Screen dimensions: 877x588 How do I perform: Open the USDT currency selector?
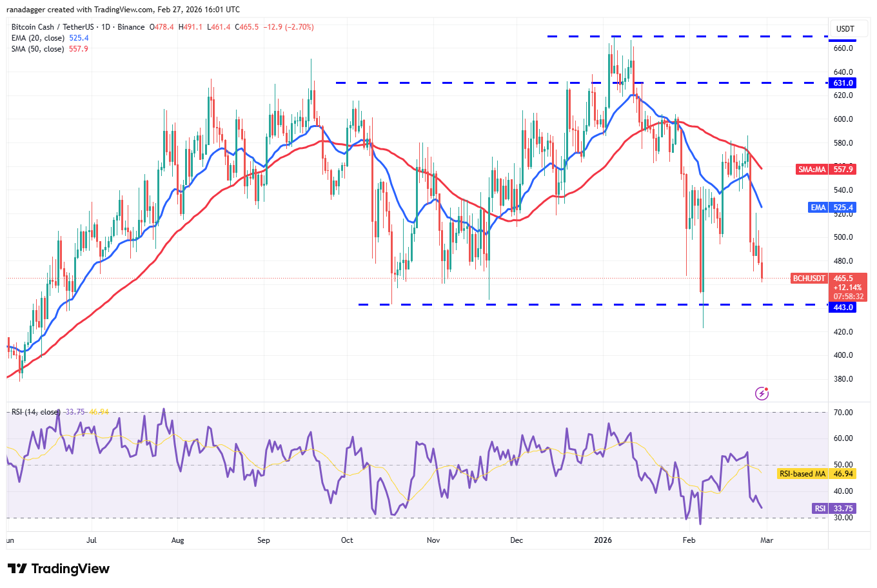click(x=845, y=29)
